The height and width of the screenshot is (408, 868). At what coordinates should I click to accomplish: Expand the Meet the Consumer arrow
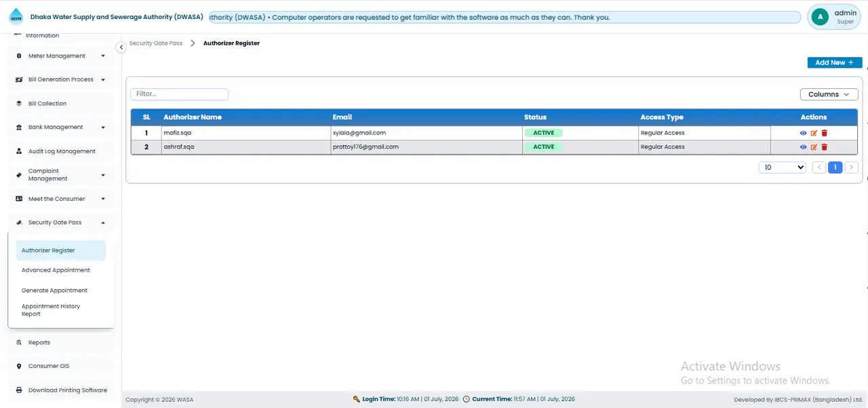103,199
